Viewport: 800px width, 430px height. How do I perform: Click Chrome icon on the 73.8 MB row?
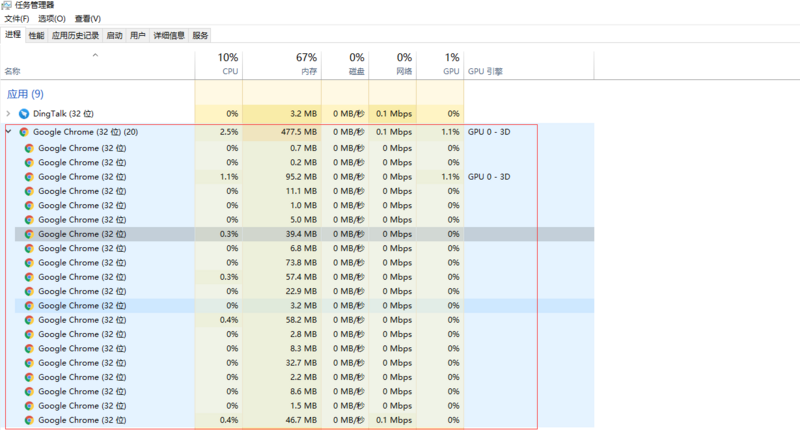tap(29, 263)
